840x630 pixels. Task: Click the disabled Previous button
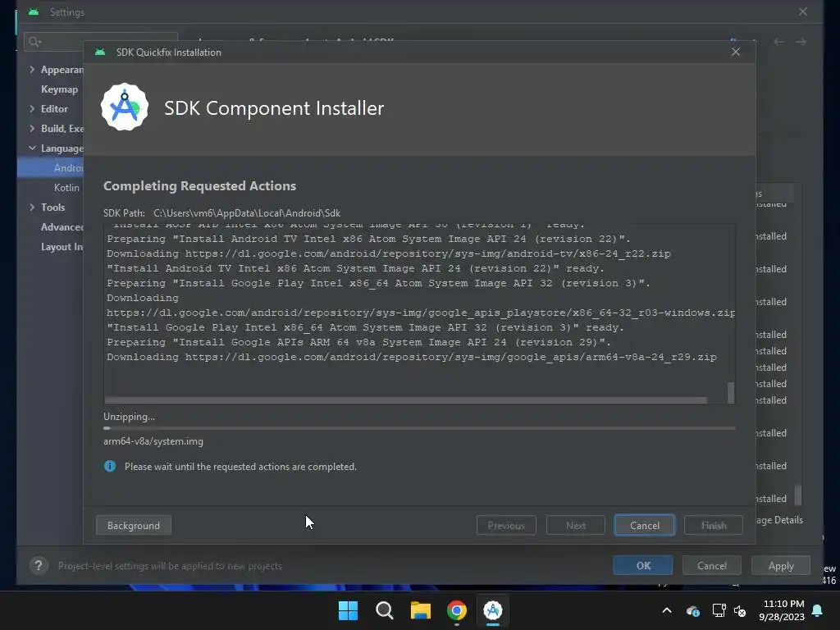[x=506, y=526]
